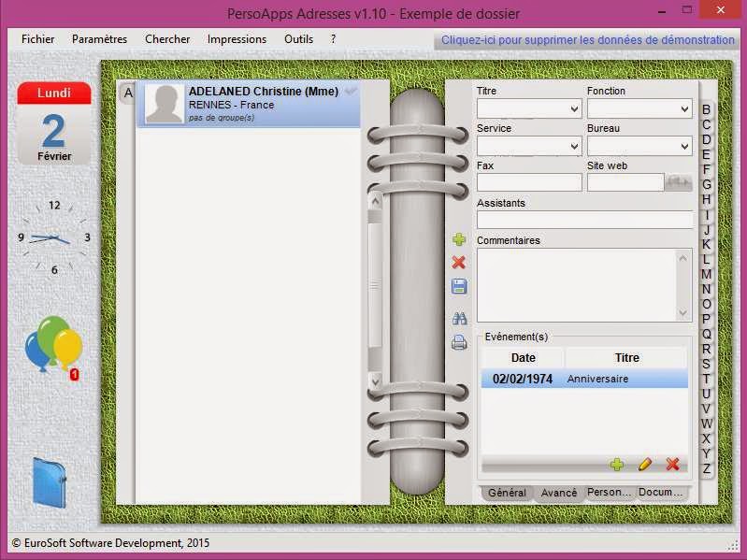The height and width of the screenshot is (560, 747).
Task: Click the red X delete contact icon
Action: pyautogui.click(x=458, y=263)
